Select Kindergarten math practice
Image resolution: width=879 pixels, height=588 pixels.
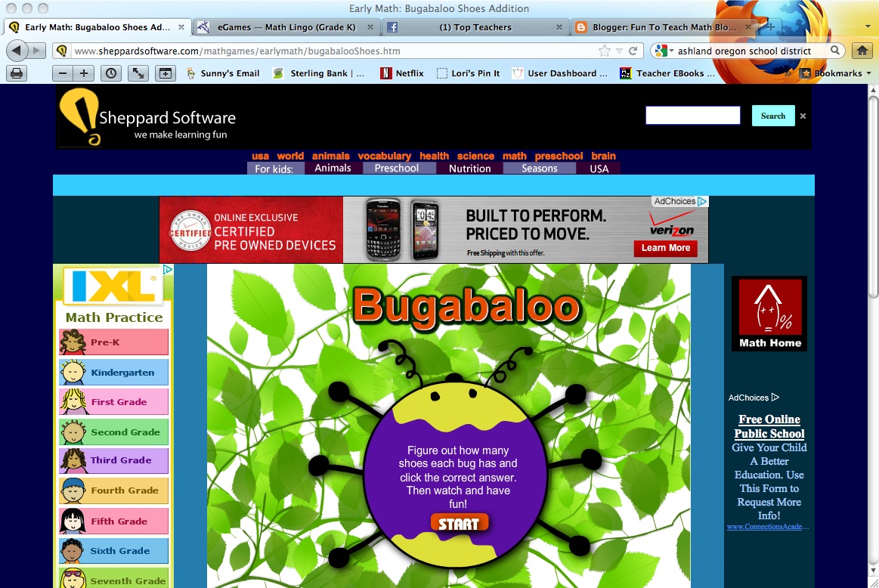114,372
